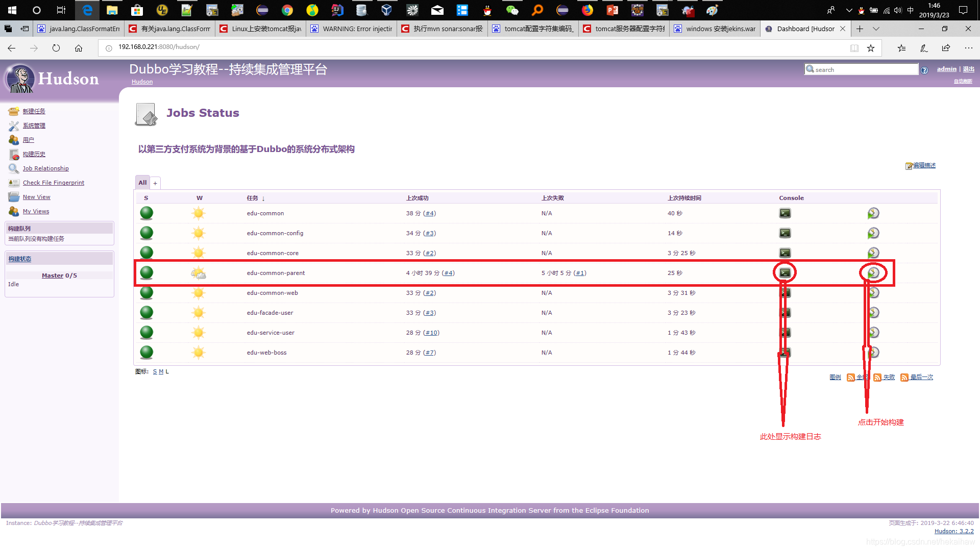
Task: Open the browser tab list dropdown
Action: coord(876,29)
